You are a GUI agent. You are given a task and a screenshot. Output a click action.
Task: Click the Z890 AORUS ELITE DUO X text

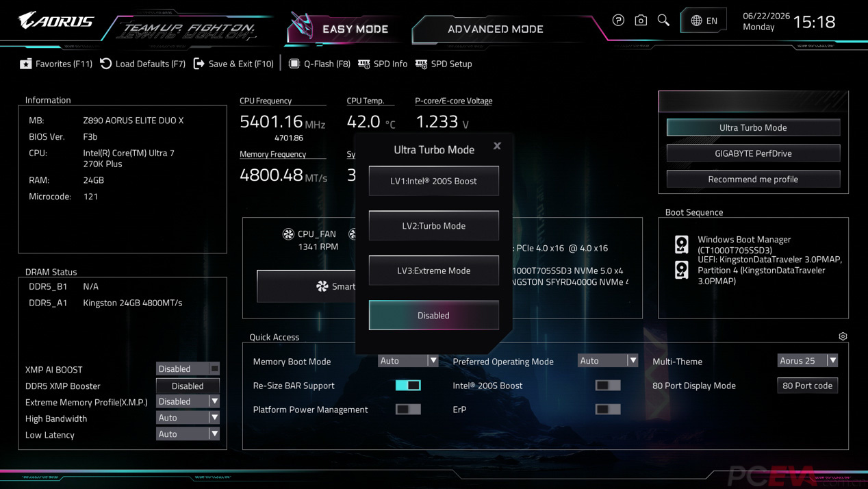pyautogui.click(x=133, y=120)
